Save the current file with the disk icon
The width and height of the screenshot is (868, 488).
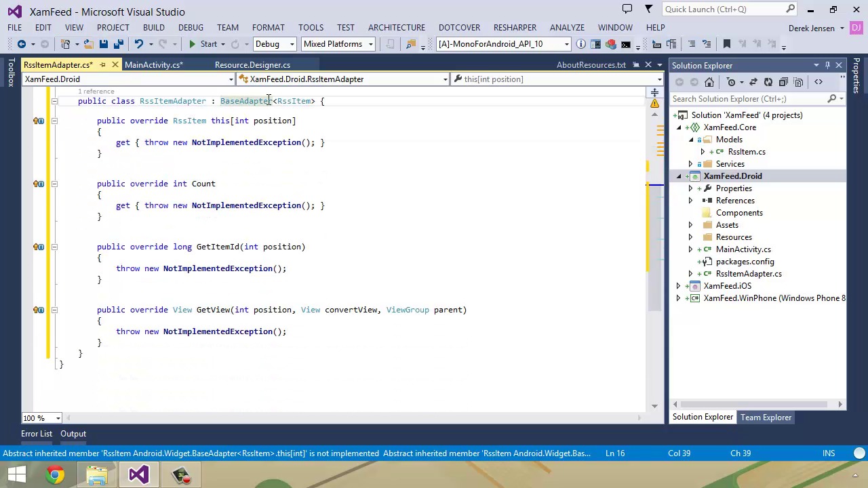pyautogui.click(x=103, y=44)
